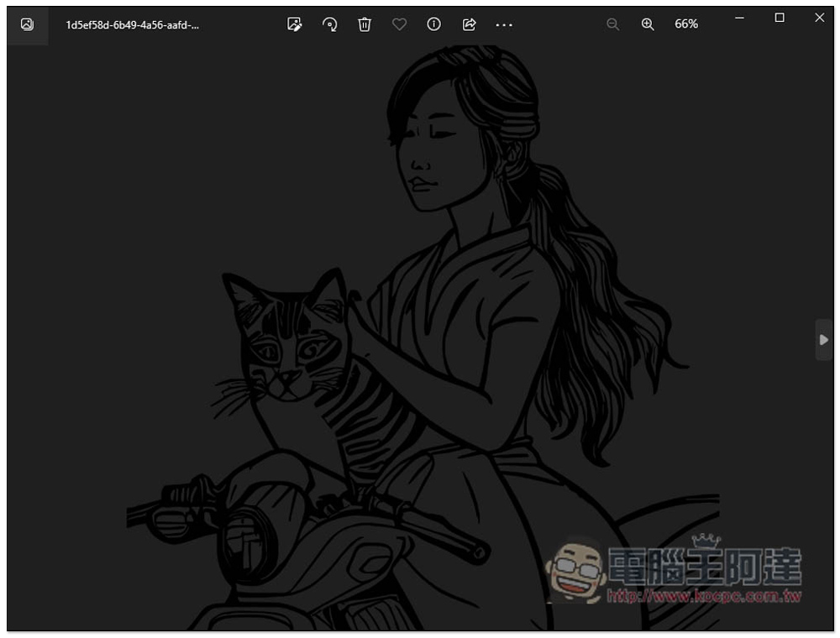
Task: Minimize the Photos window
Action: tap(739, 18)
